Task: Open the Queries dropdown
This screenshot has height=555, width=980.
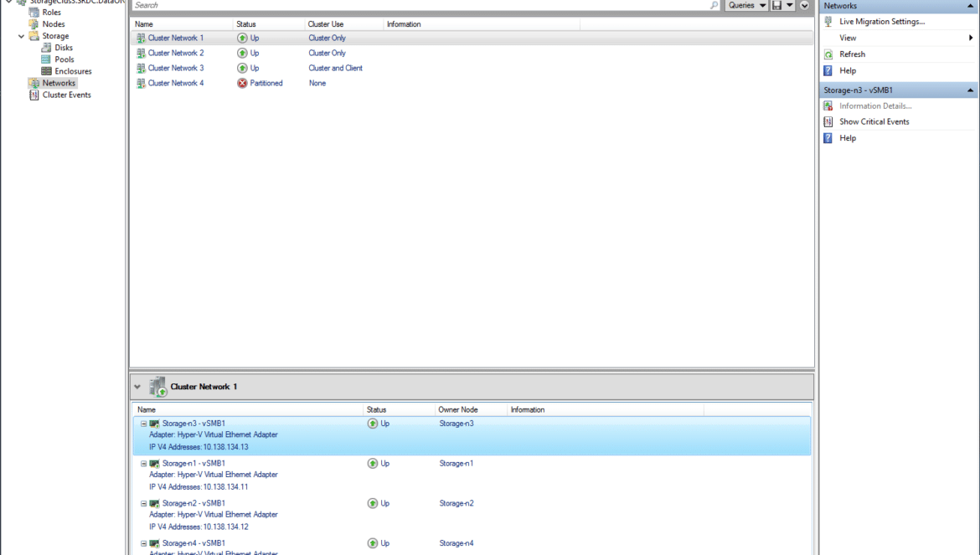Action: click(x=747, y=5)
